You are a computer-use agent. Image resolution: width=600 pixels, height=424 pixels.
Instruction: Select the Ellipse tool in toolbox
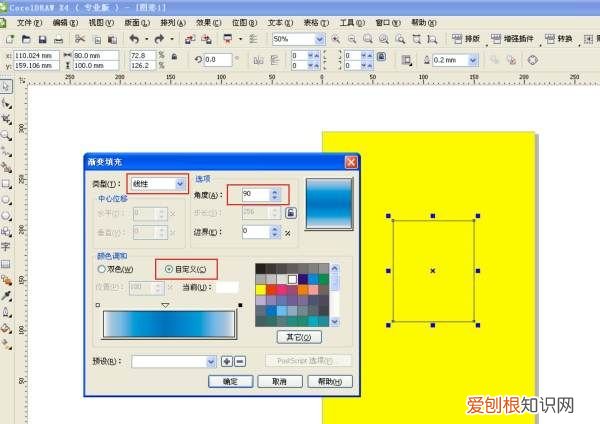6,199
